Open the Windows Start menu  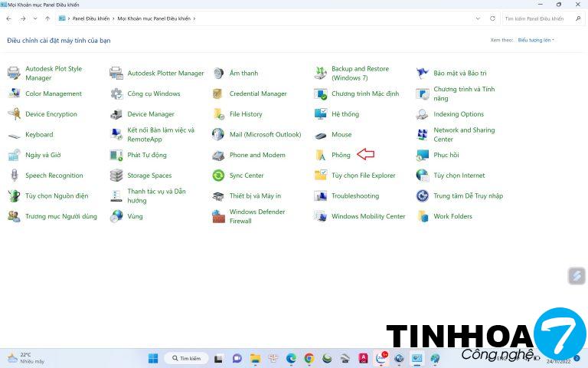click(153, 358)
